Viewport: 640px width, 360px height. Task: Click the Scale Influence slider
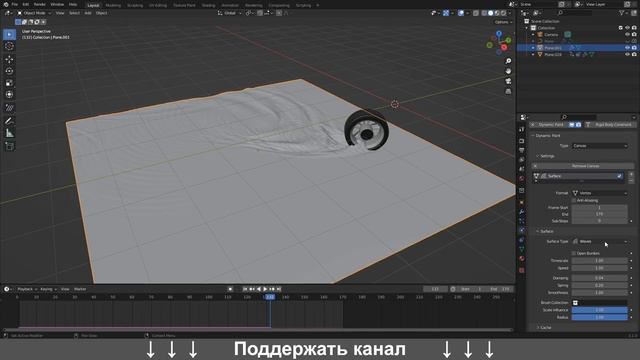(x=599, y=310)
